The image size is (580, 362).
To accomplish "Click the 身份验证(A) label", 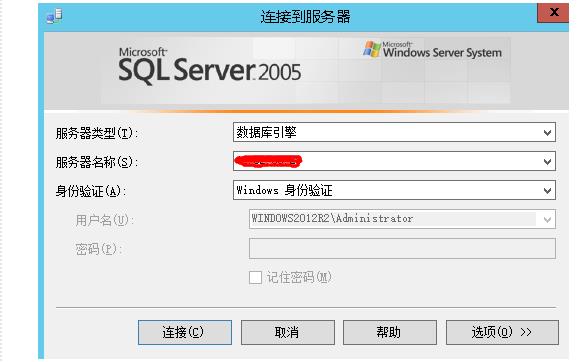I will 91,191.
